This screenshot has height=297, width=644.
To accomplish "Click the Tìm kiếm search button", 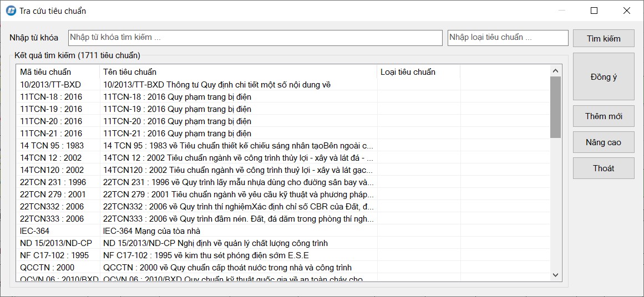I will pyautogui.click(x=603, y=38).
